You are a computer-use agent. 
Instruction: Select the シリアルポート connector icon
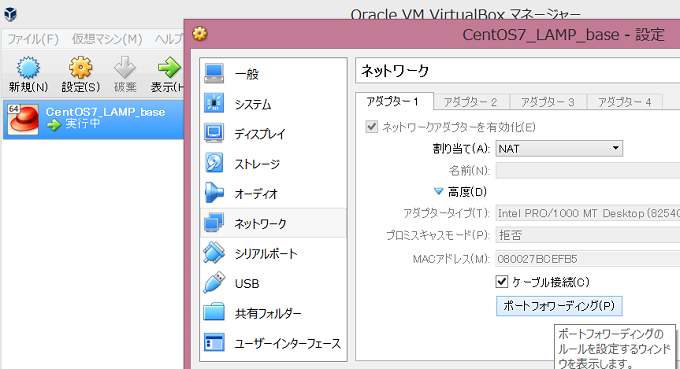click(214, 253)
